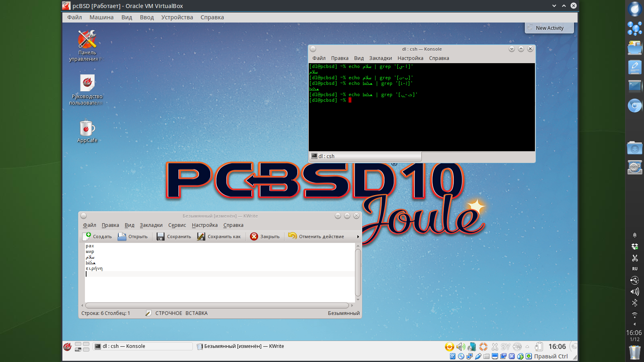Click the guest panel clock 16:06
This screenshot has height=362, width=644.
[x=557, y=346]
